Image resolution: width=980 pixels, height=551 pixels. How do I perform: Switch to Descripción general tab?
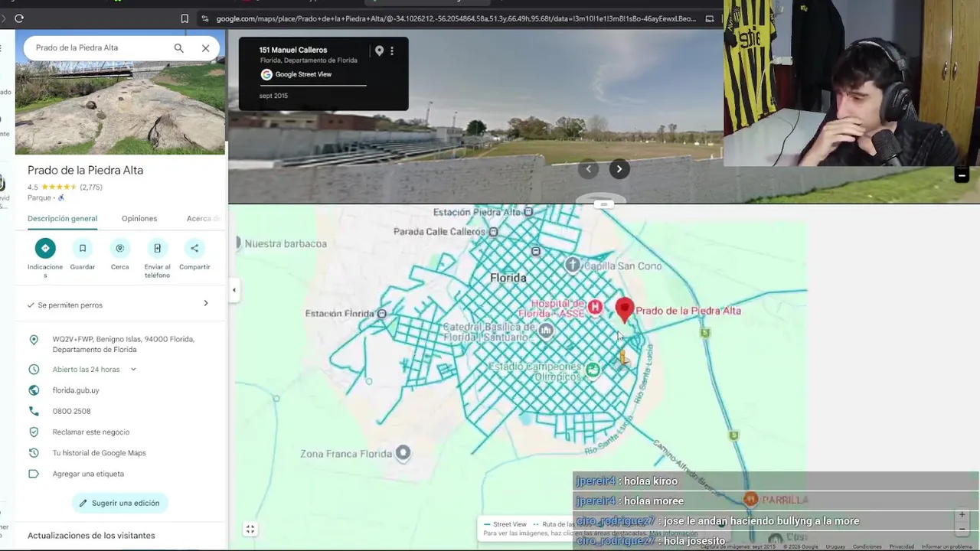pyautogui.click(x=62, y=219)
